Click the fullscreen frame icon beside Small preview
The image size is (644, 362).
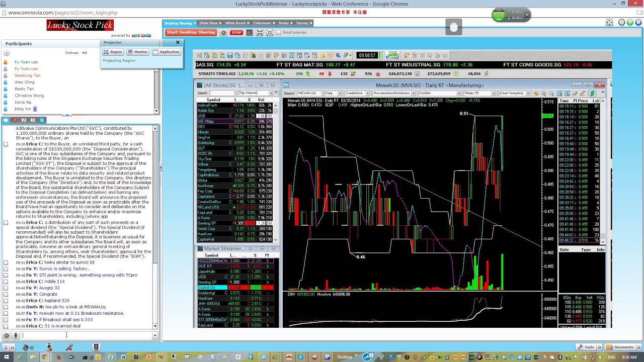[270, 33]
